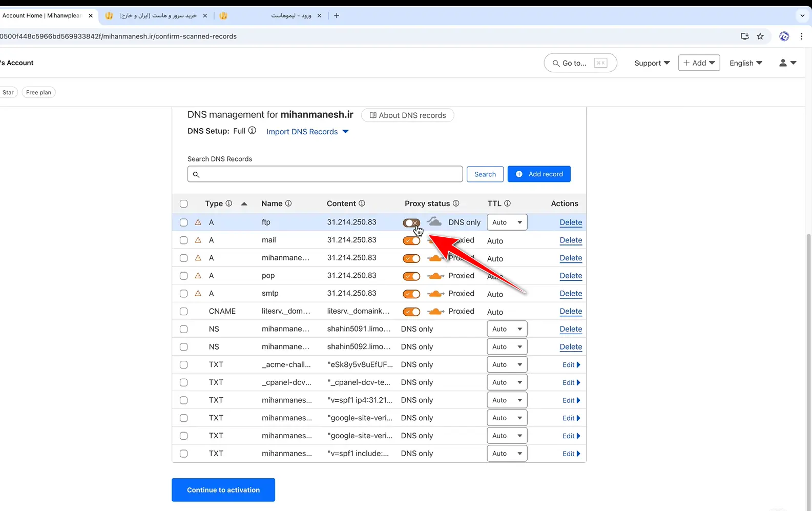Switch to خرید سرور و هاست tab
This screenshot has width=812, height=511.
coord(156,15)
